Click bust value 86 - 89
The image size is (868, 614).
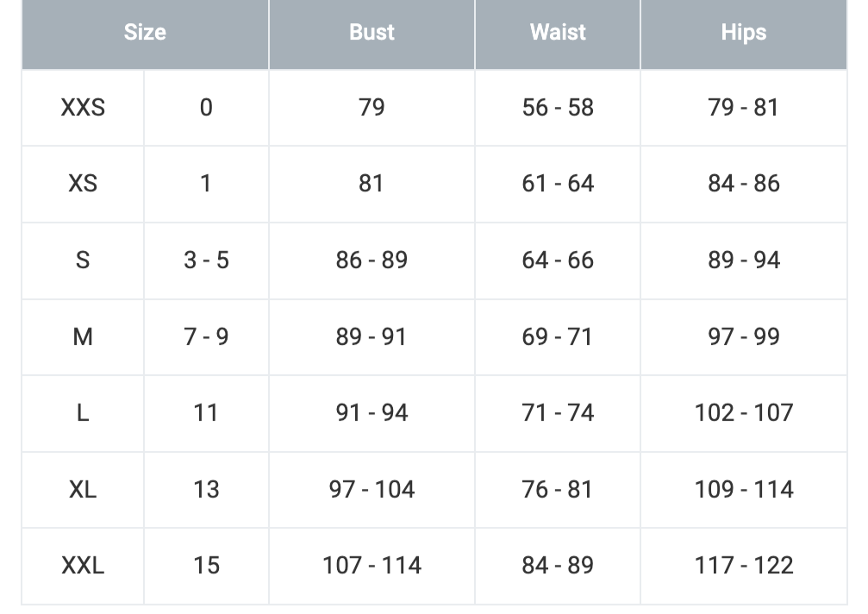click(x=372, y=260)
